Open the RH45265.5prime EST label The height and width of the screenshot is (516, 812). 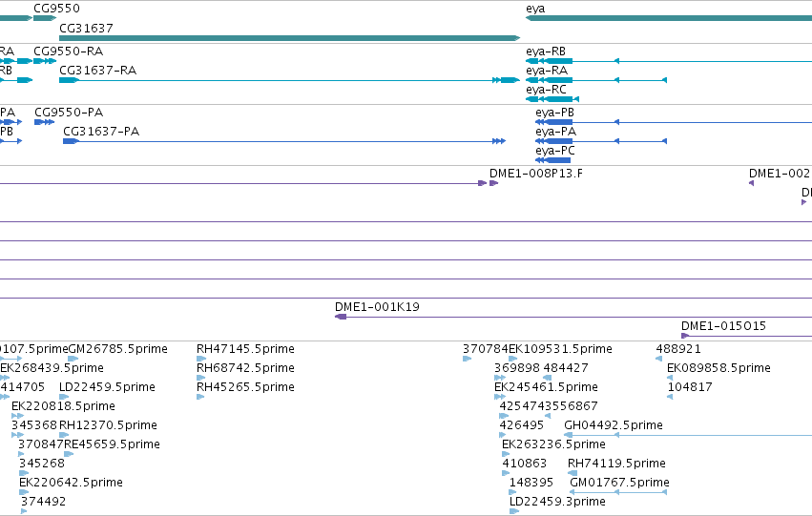[x=245, y=387]
